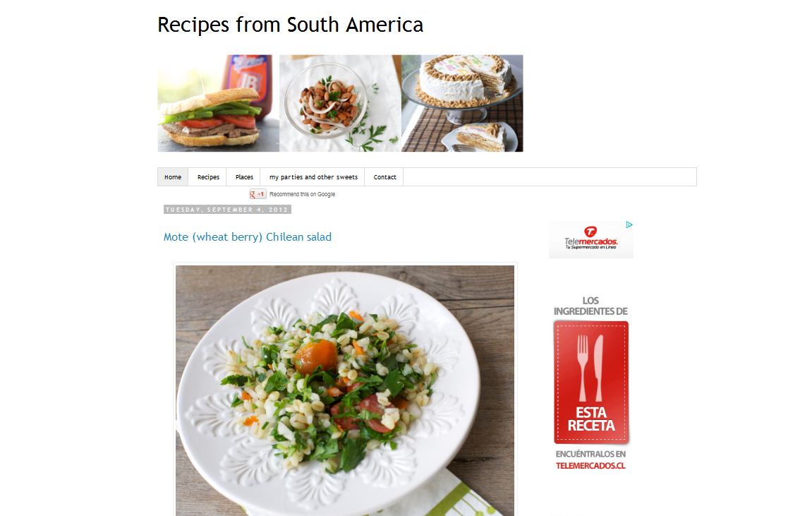Click the Recommend this on Google text
The width and height of the screenshot is (812, 516).
click(303, 194)
